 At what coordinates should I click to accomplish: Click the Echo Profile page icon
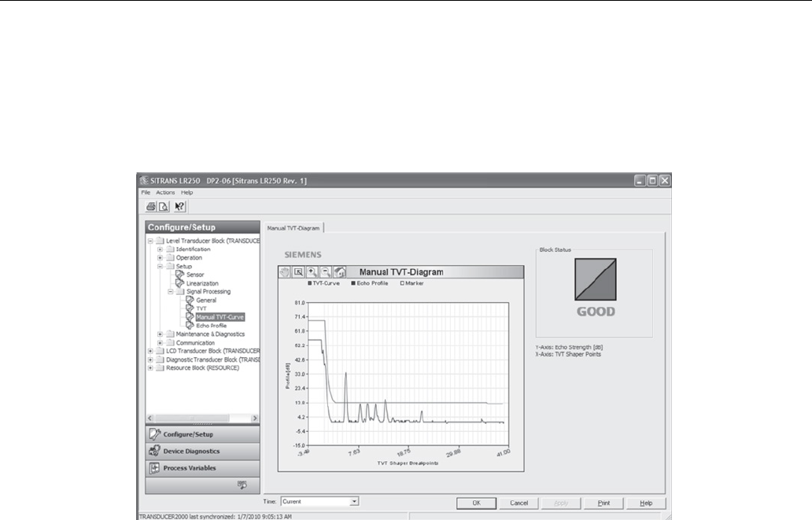190,325
